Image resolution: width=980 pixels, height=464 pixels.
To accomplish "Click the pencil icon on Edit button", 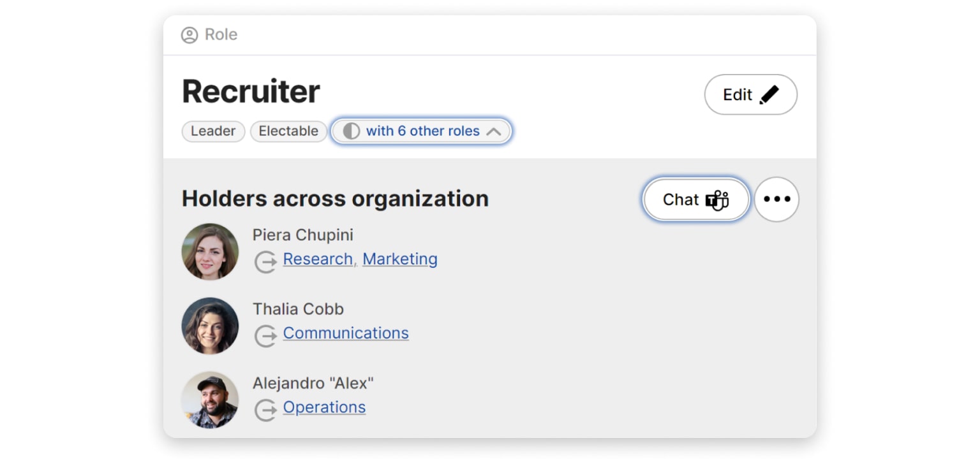I will click(x=769, y=95).
